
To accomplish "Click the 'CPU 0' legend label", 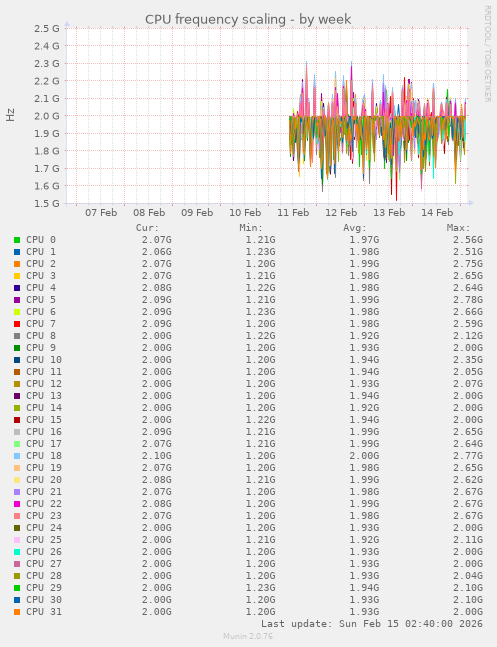I will click(x=41, y=240).
